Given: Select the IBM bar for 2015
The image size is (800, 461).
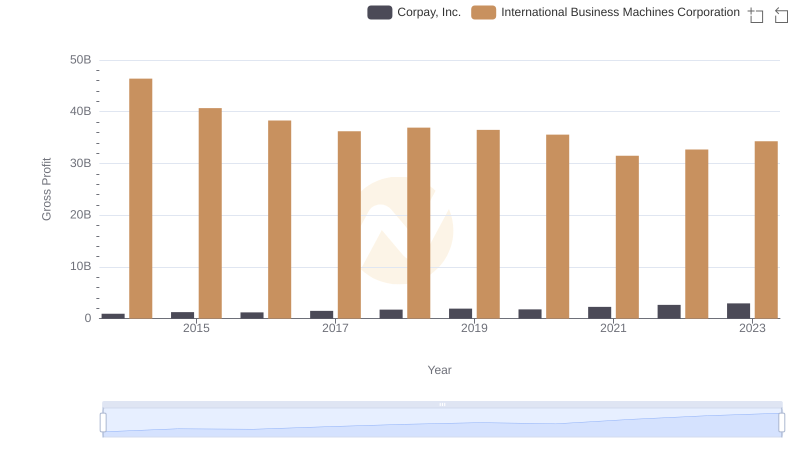Looking at the screenshot, I should click(210, 213).
